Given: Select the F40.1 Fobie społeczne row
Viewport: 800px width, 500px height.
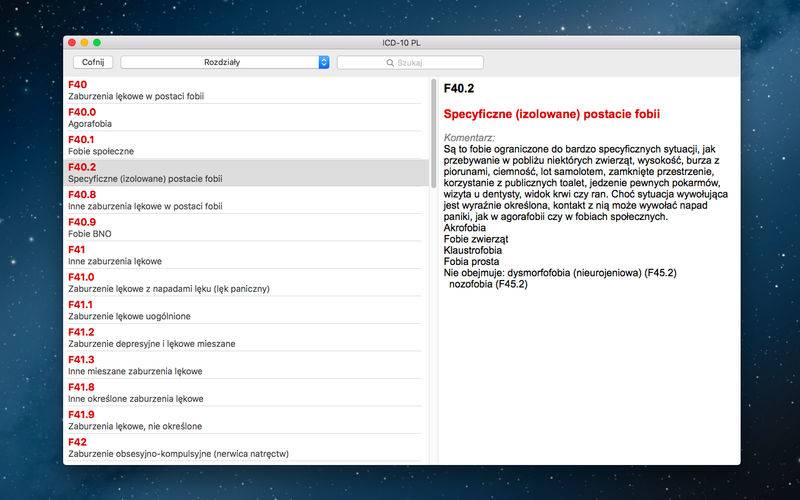Looking at the screenshot, I should [x=244, y=145].
